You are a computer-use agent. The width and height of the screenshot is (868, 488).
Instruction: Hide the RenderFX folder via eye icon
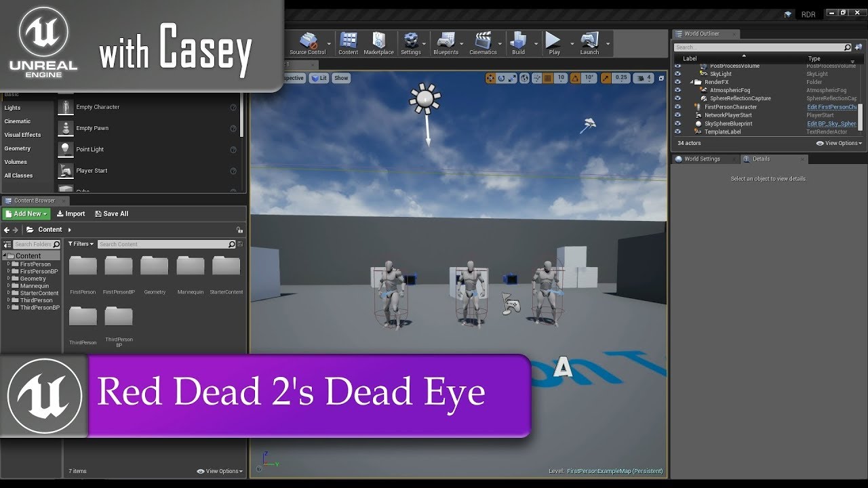point(677,82)
